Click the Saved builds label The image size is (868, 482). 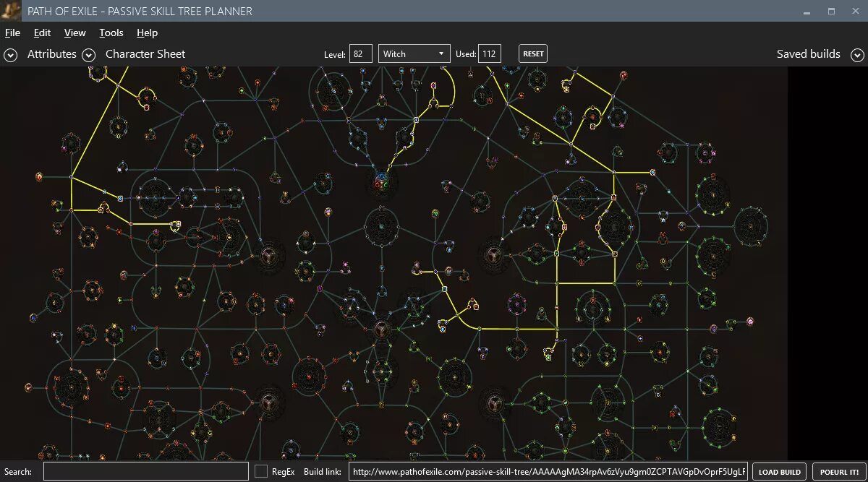(x=808, y=54)
